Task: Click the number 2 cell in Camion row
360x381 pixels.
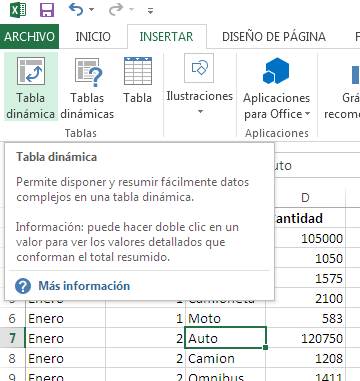Action: (x=145, y=358)
